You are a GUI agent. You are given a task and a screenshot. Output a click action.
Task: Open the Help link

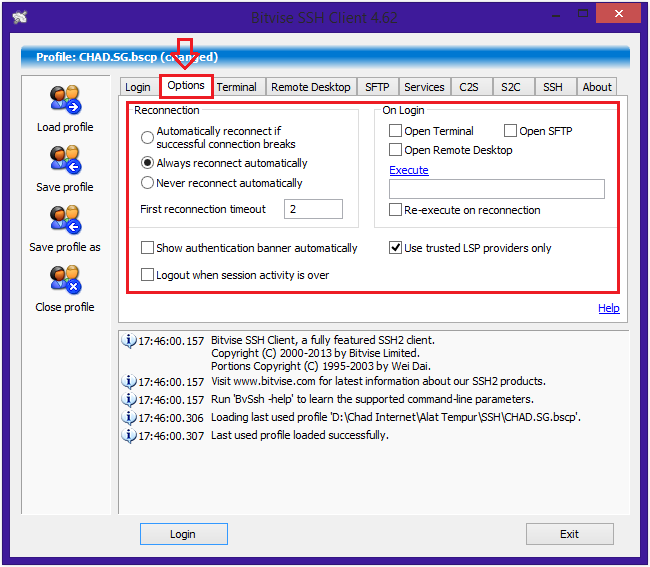click(609, 308)
